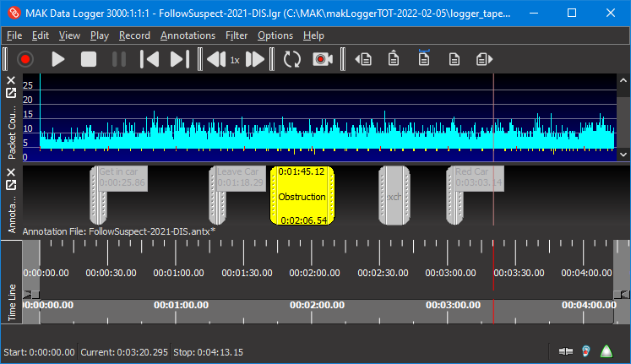Click the green triangle status icon
This screenshot has width=631, height=364.
606,351
